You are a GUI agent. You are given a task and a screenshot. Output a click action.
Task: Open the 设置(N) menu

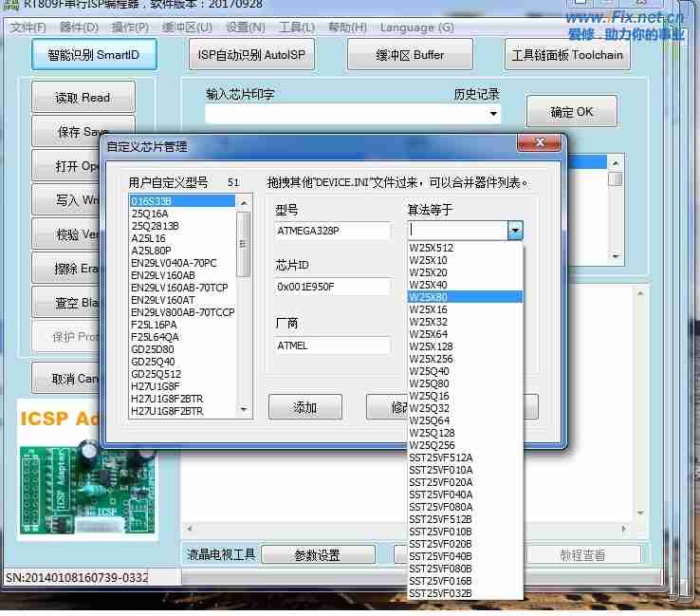245,28
